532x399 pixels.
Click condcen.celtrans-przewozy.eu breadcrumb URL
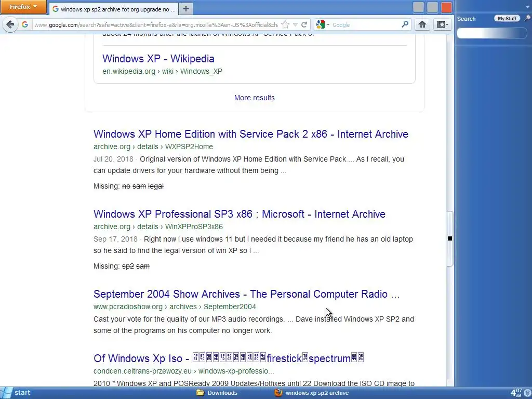pos(183,371)
